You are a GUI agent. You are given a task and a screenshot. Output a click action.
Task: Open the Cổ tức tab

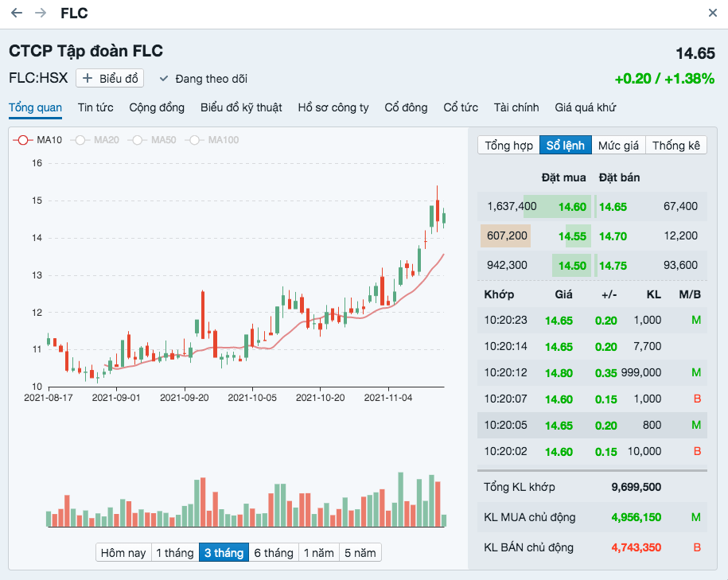460,107
